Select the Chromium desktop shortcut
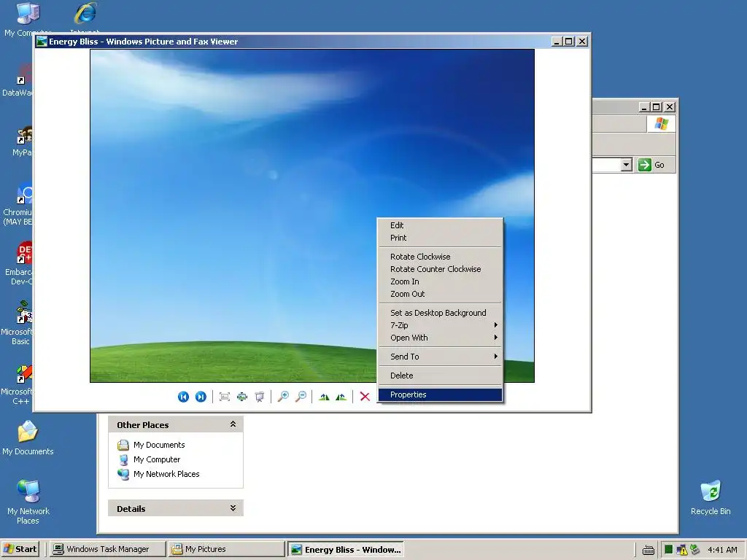This screenshot has width=747, height=560. [x=18, y=204]
